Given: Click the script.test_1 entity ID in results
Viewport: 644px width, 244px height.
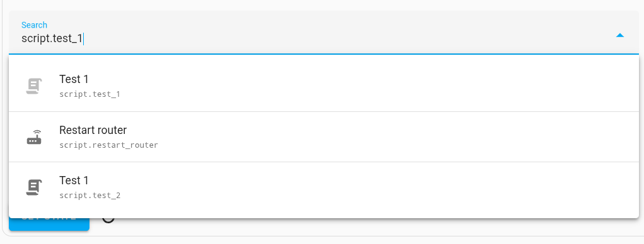Looking at the screenshot, I should (89, 94).
